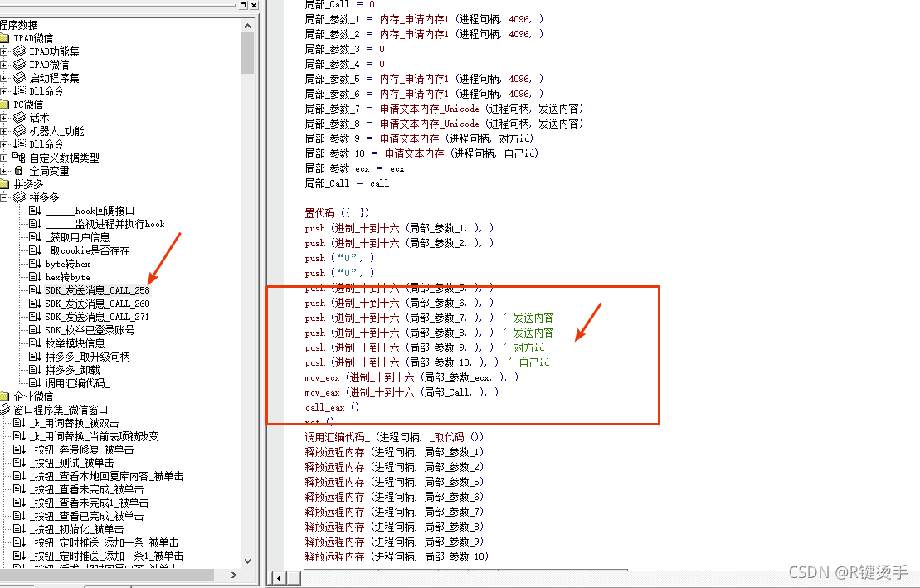This screenshot has width=920, height=588.
Task: Click the subroutine icon beside SDK_发送消息_CALL_258
Action: pyautogui.click(x=35, y=290)
